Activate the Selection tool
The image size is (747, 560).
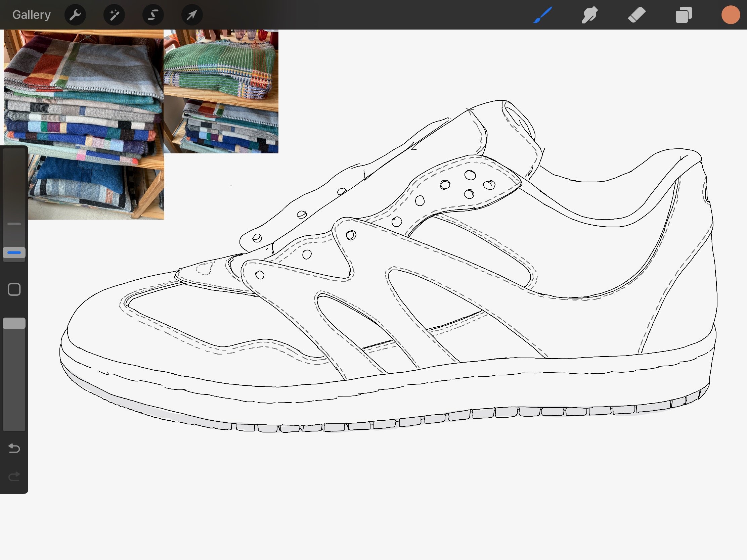[x=153, y=15]
